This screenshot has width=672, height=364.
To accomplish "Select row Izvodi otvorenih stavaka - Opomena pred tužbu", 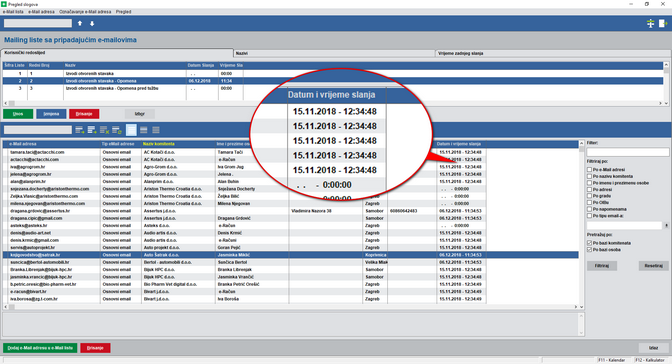I will pos(333,88).
